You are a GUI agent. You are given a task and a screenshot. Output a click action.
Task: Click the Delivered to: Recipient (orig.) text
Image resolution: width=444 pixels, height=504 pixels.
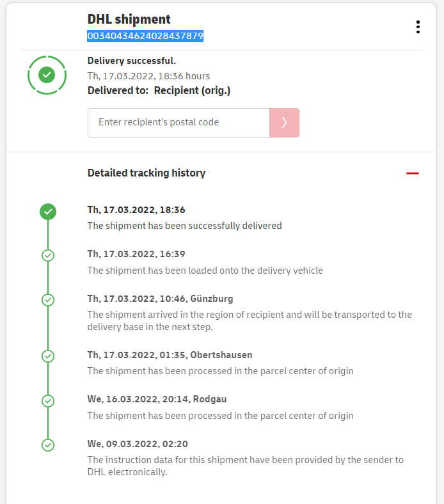point(159,91)
